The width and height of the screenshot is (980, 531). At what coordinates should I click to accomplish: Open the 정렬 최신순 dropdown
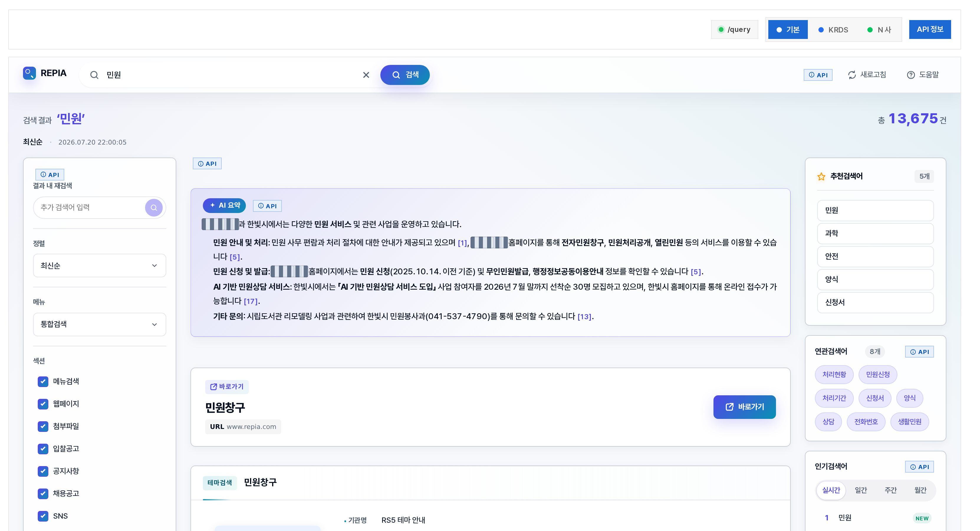(99, 266)
